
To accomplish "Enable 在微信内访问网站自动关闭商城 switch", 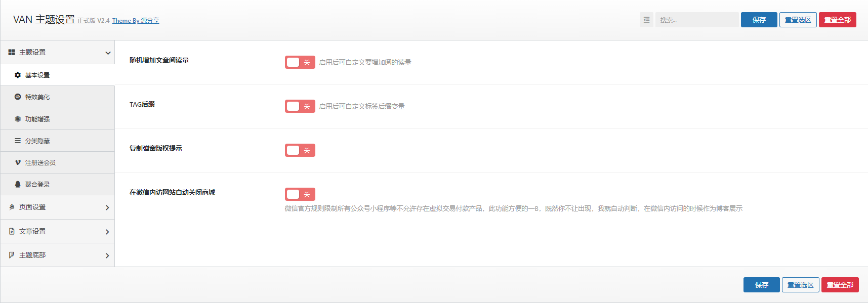I will [x=300, y=194].
